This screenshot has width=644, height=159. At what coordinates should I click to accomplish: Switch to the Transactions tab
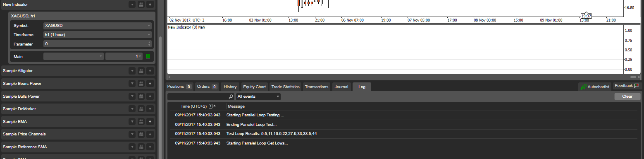[316, 87]
